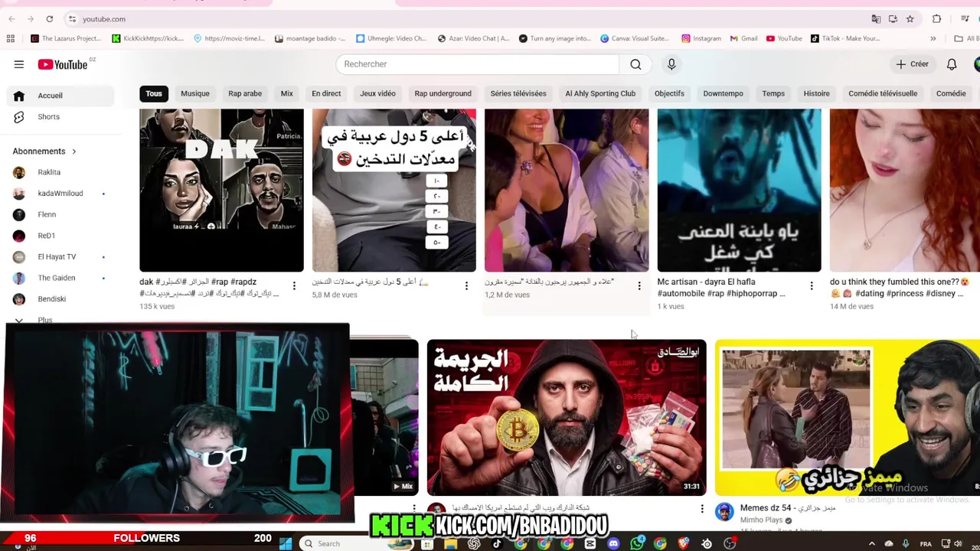
Task: Click the Créer button
Action: pyautogui.click(x=912, y=64)
